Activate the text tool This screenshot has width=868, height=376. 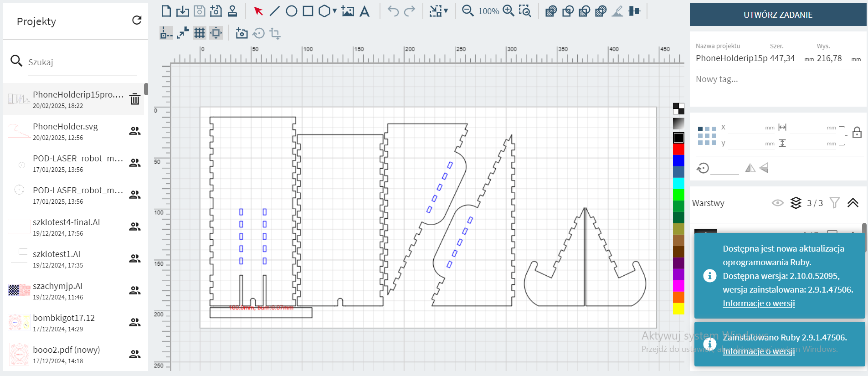(365, 11)
